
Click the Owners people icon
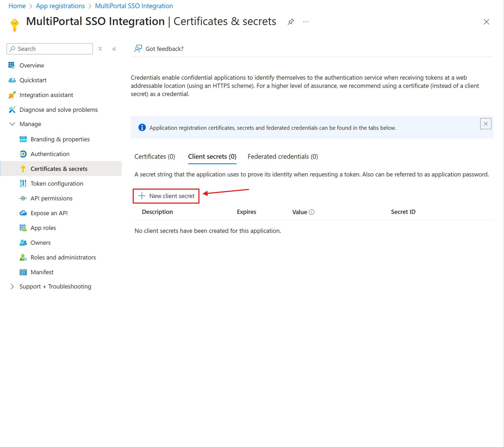(23, 243)
